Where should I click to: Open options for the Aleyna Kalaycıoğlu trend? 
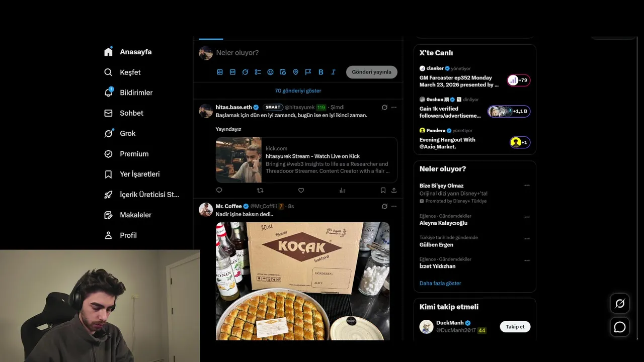[x=527, y=217]
